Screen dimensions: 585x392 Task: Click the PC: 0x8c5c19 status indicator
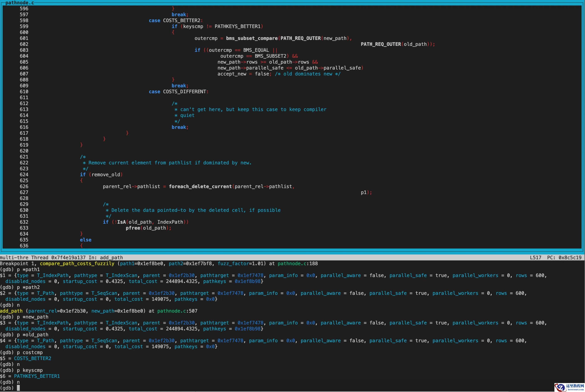pyautogui.click(x=564, y=258)
